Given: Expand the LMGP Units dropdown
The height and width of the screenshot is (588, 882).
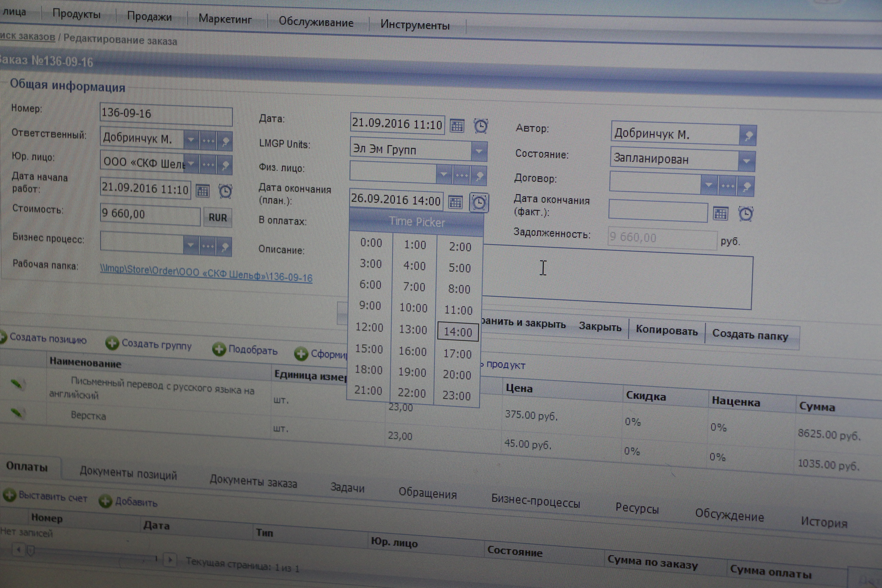Looking at the screenshot, I should pyautogui.click(x=479, y=151).
